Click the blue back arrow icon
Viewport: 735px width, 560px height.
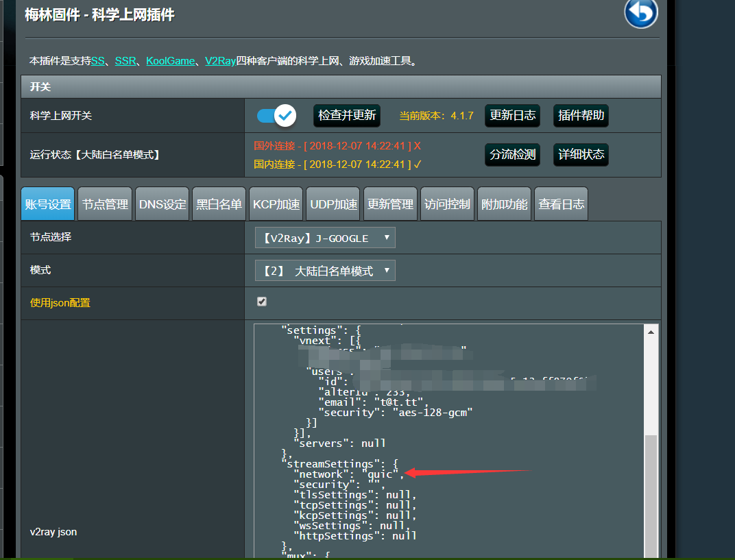point(641,12)
